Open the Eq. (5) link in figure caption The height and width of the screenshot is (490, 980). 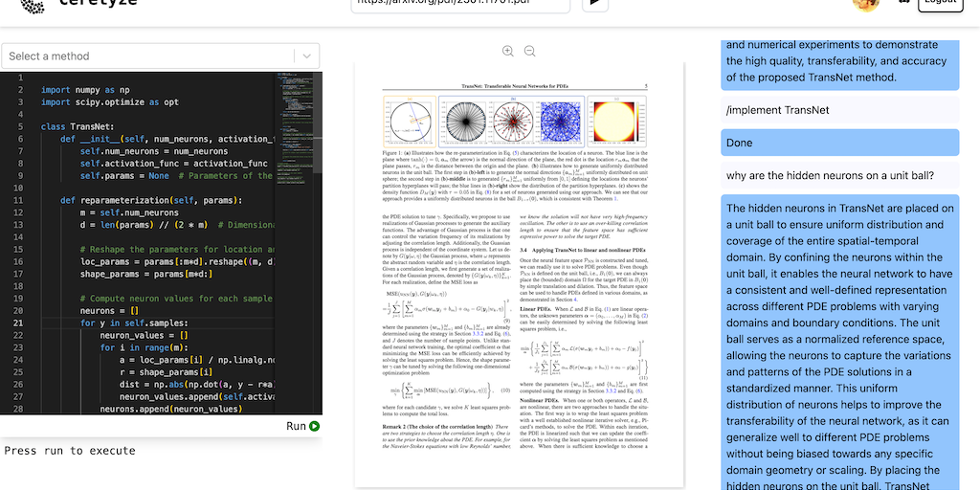point(514,152)
